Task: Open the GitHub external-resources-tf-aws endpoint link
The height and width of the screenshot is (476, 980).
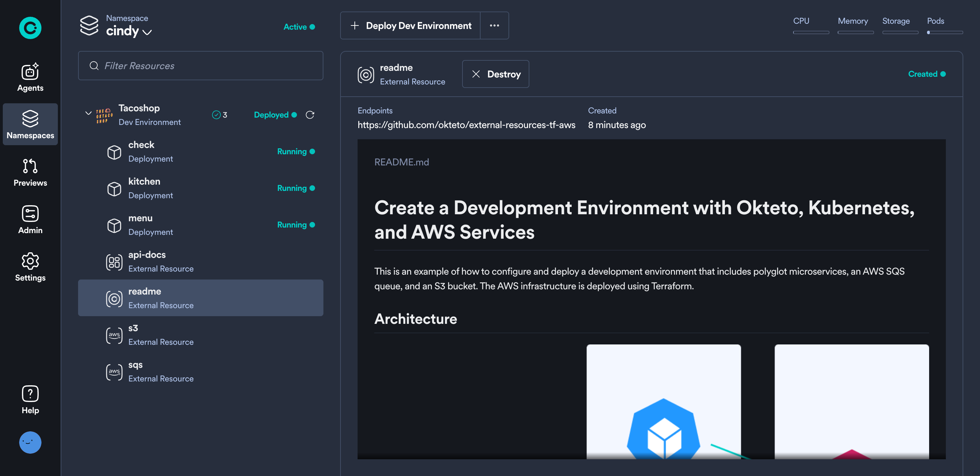Action: coord(466,125)
